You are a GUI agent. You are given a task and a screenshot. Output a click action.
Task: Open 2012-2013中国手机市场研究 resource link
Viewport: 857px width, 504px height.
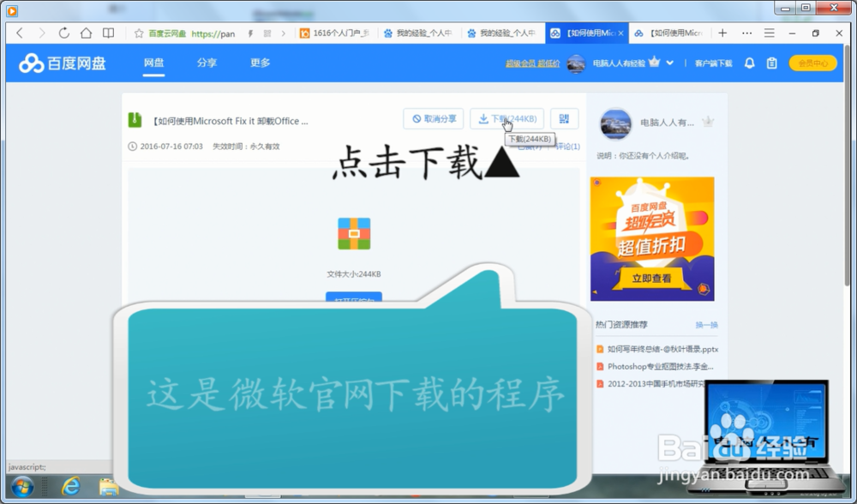656,384
